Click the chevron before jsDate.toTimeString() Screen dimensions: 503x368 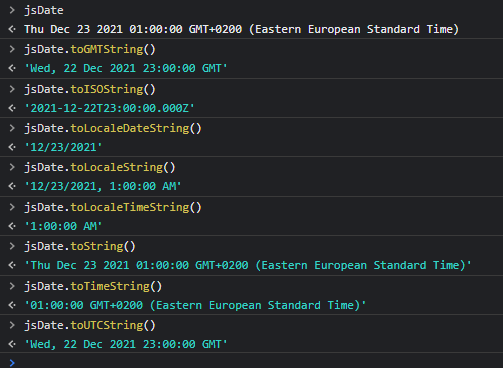point(12,286)
